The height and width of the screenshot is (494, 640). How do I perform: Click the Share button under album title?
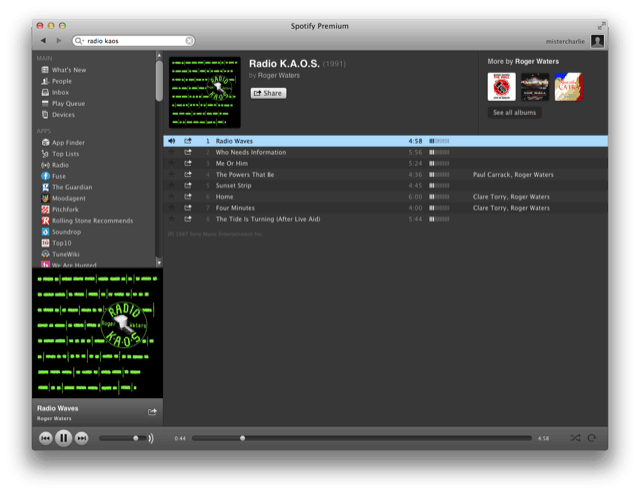268,93
